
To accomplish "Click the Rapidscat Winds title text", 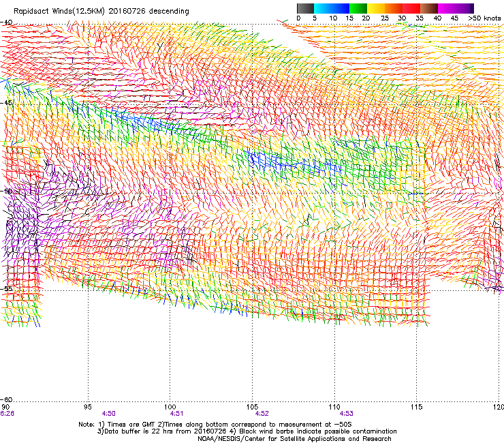I will pos(101,12).
